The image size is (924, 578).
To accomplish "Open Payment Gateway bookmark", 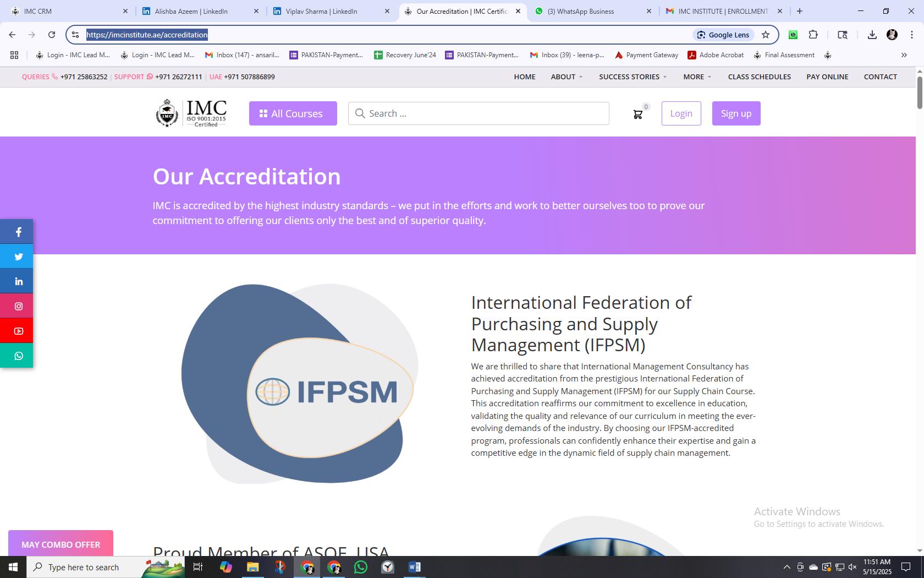I will click(646, 55).
